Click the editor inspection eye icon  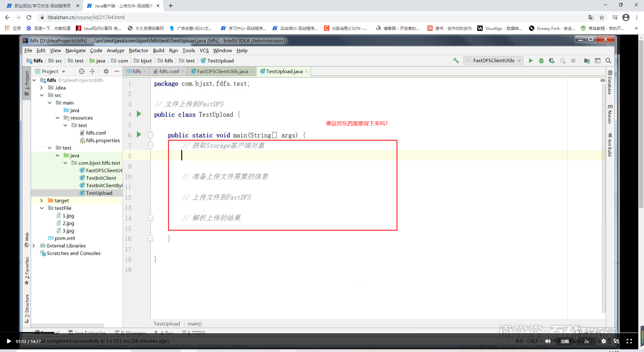click(x=603, y=81)
